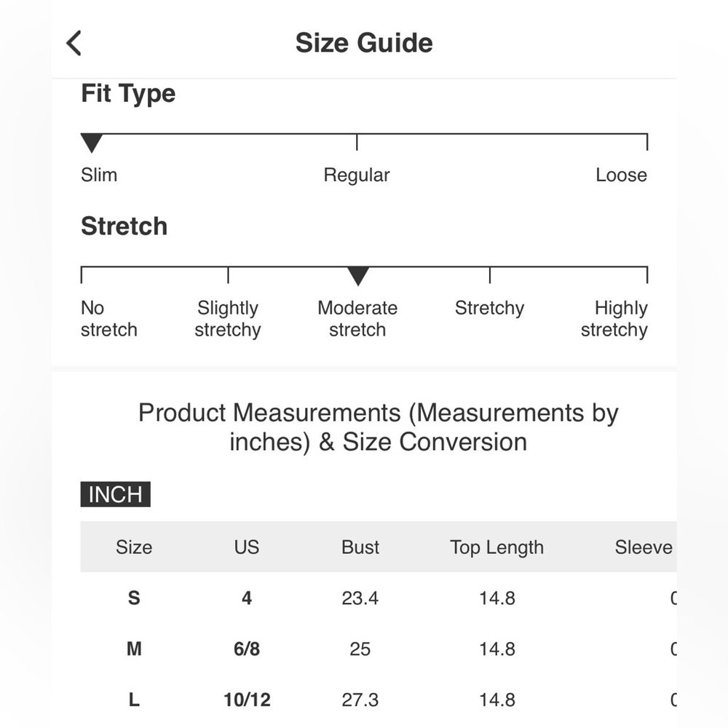Tap the No stretch label
728x728 pixels.
click(109, 319)
